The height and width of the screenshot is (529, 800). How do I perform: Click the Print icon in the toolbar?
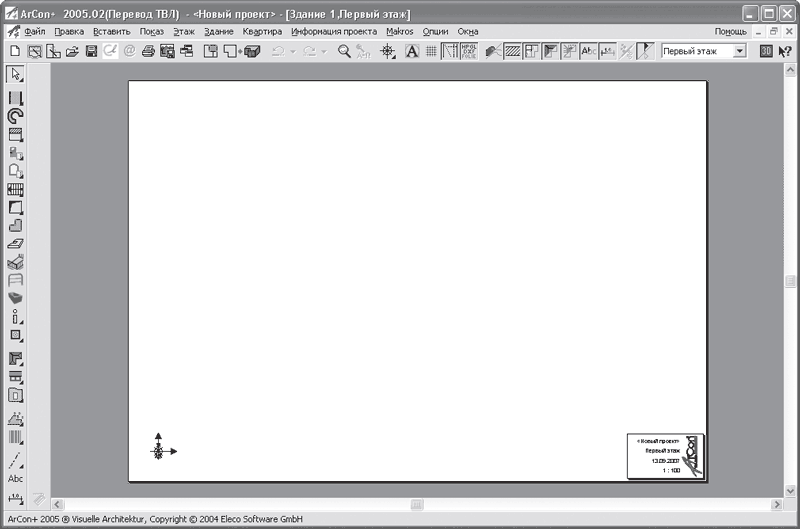click(x=148, y=51)
